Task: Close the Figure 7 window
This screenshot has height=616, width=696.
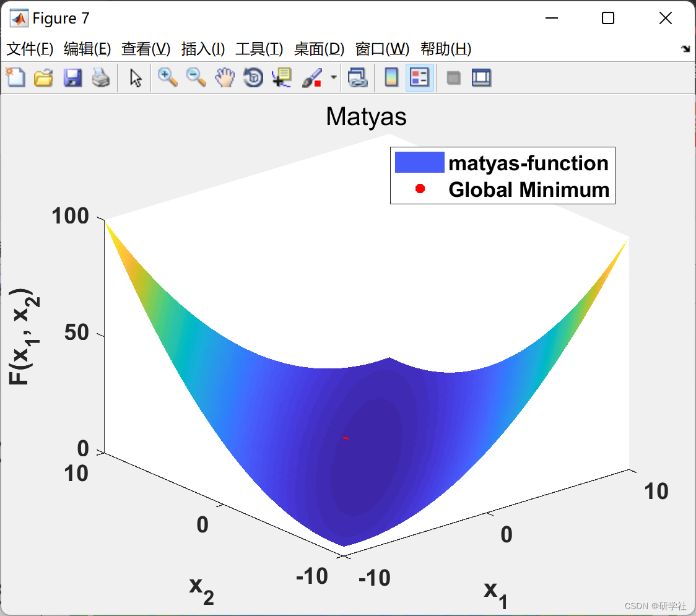Action: click(666, 18)
